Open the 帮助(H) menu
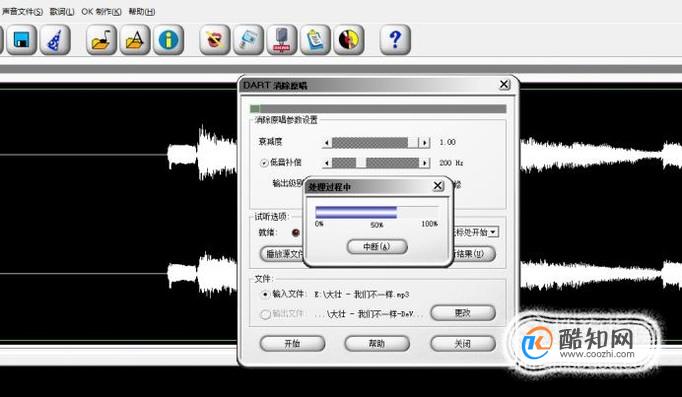 coord(142,12)
